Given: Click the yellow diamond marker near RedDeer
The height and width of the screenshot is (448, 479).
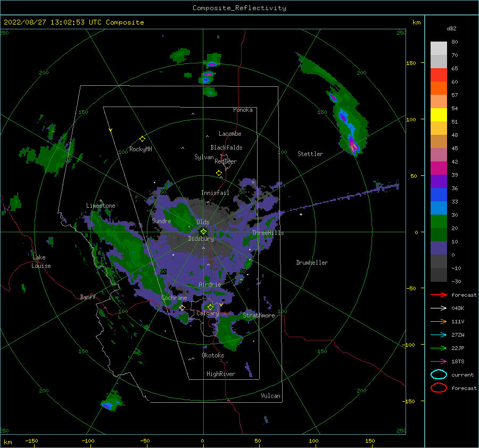Looking at the screenshot, I should 219,173.
